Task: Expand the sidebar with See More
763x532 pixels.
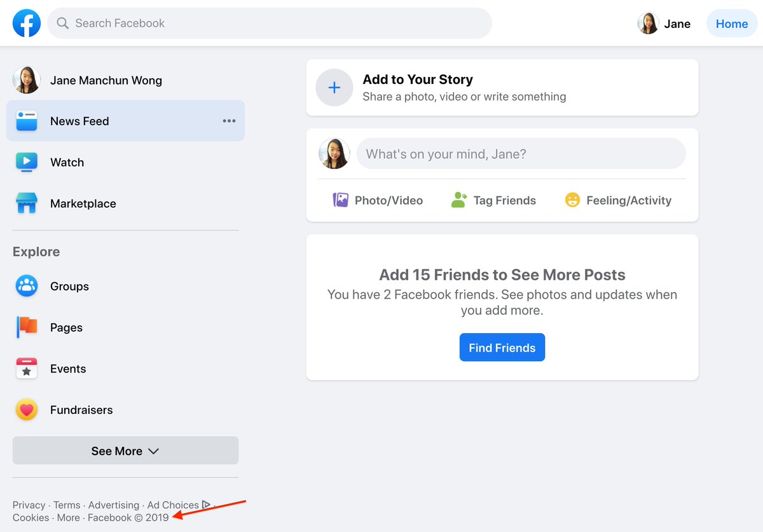Action: coord(125,451)
